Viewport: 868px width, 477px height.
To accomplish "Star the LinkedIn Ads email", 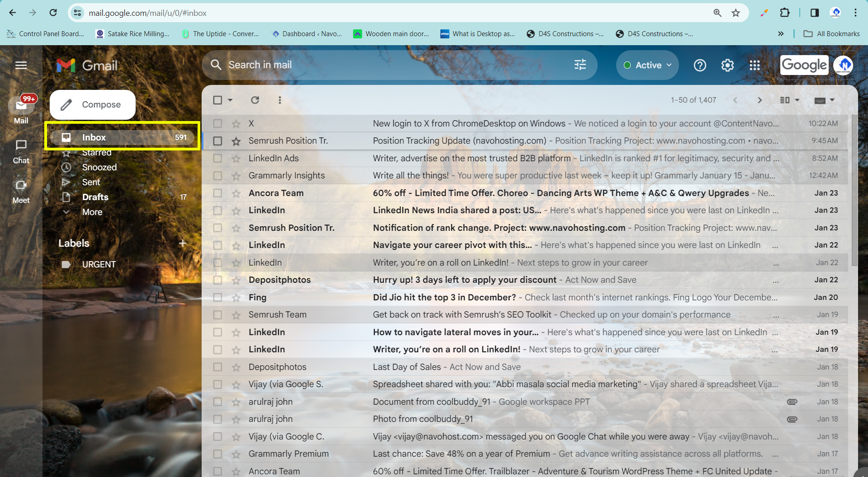I will 236,159.
